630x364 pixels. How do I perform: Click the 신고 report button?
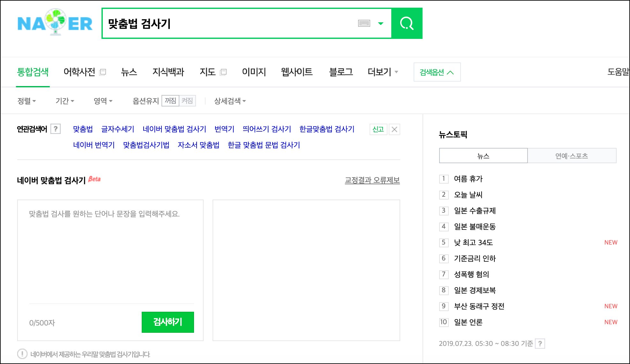[378, 129]
